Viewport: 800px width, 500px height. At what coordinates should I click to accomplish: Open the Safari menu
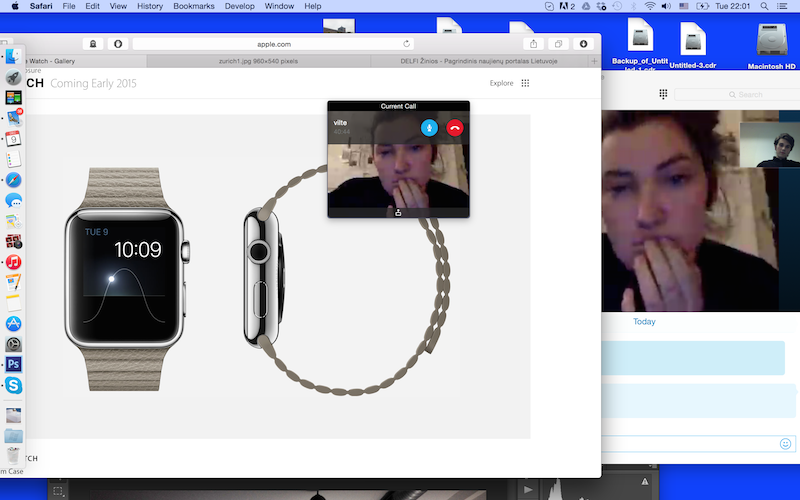click(41, 6)
